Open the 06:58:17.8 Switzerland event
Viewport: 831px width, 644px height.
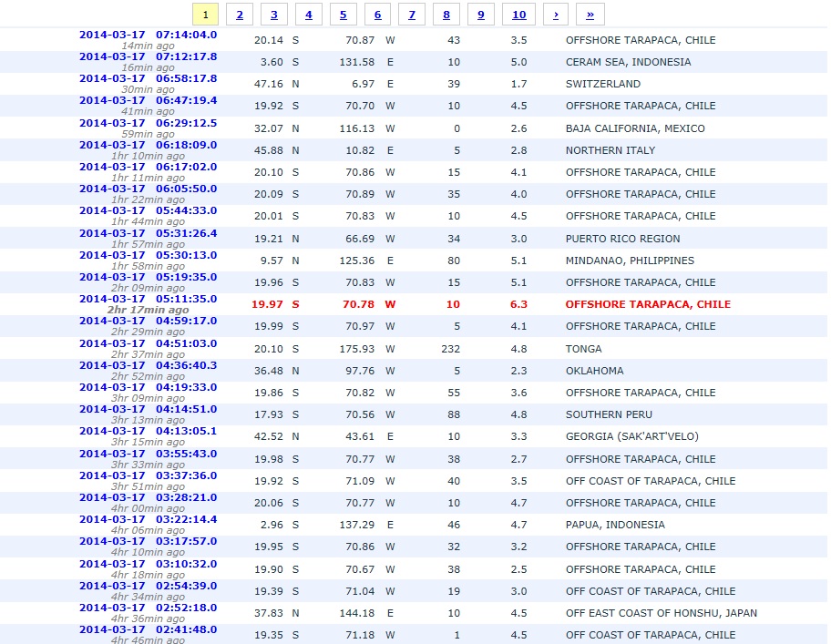coord(148,78)
